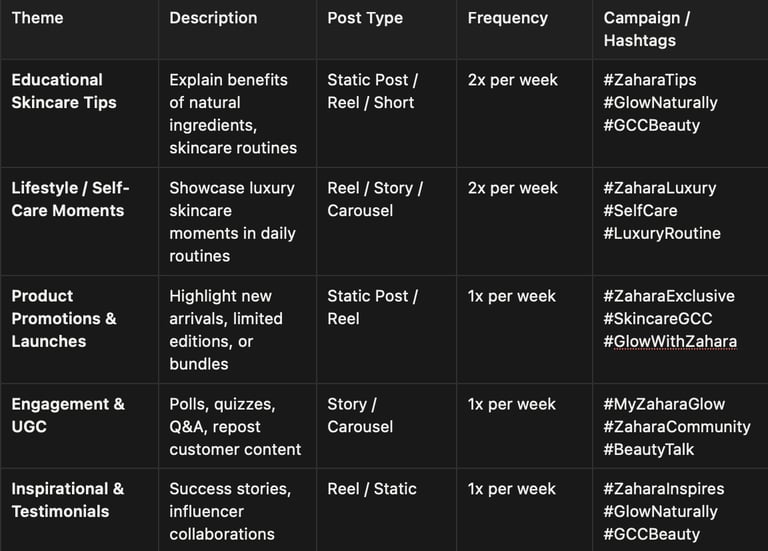Click the #ZaharaTips hashtag text

649,80
